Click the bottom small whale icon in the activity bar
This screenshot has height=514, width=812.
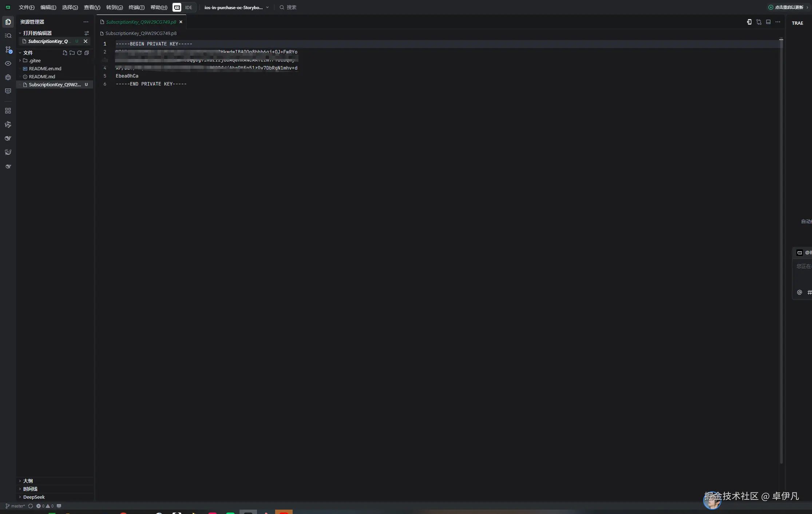(8, 166)
